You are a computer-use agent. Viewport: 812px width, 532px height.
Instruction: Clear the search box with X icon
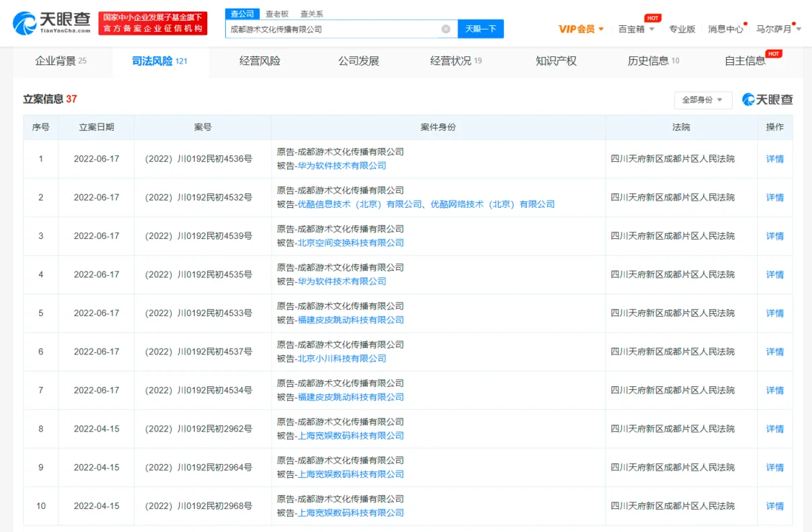click(445, 29)
